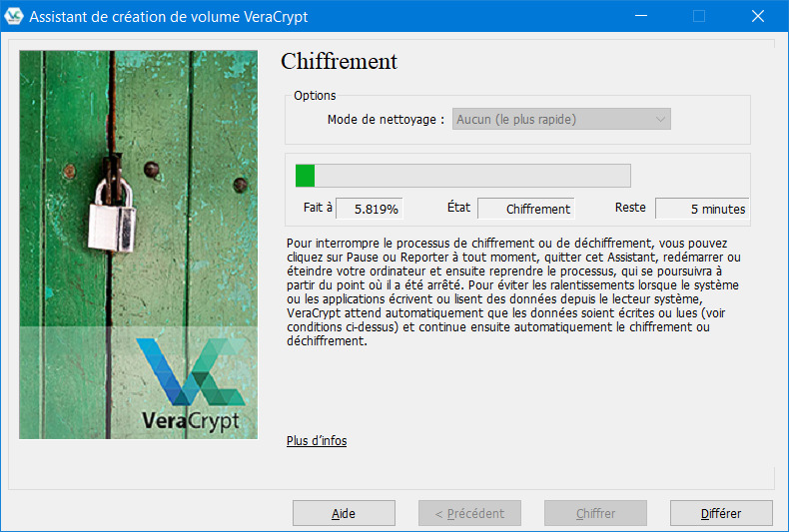Open the Plus d'infos link
The height and width of the screenshot is (532, 789).
tap(317, 440)
